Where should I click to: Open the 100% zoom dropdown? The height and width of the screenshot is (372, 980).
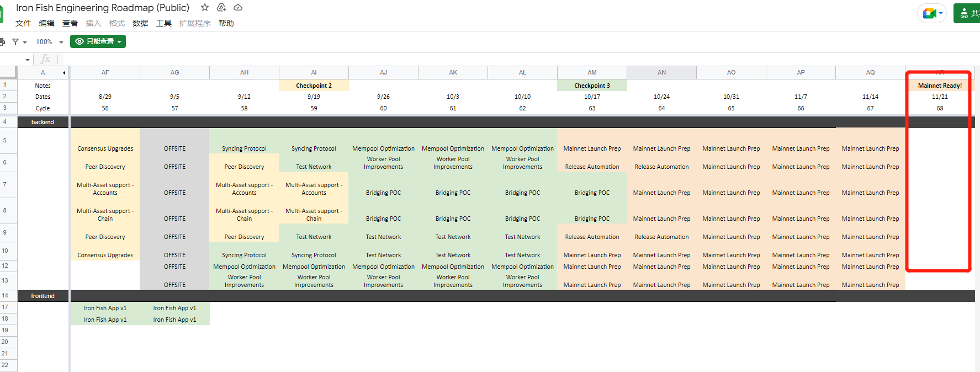[50, 42]
